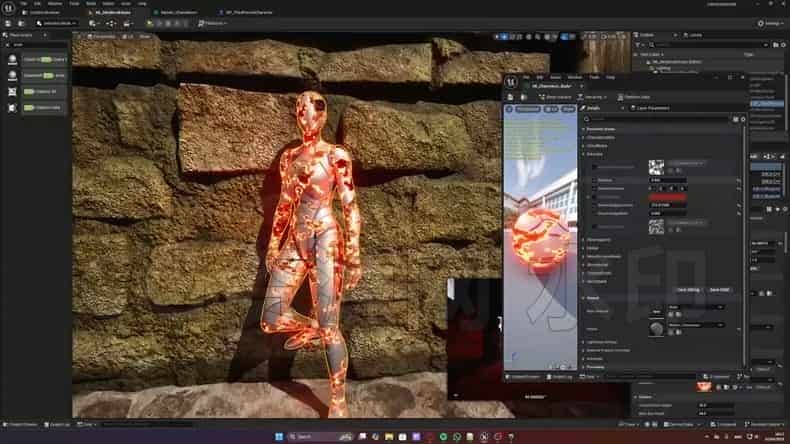This screenshot has width=790, height=444.
Task: Open Window menu in material instance editor window
Action: [x=575, y=77]
